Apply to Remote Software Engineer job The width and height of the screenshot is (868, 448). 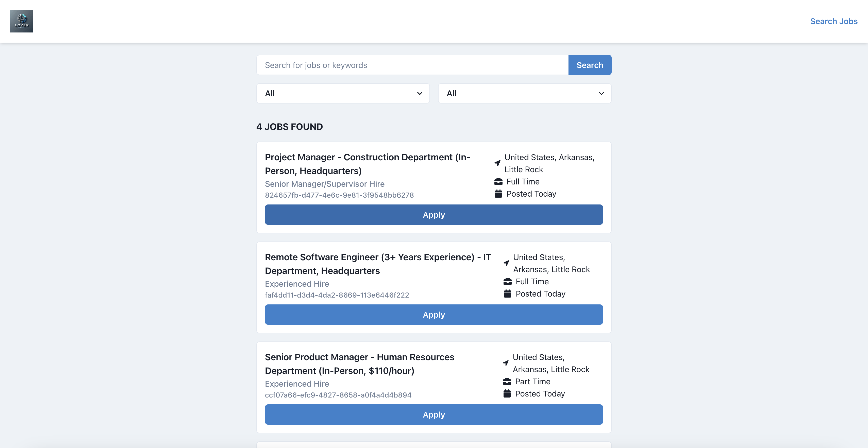[434, 315]
